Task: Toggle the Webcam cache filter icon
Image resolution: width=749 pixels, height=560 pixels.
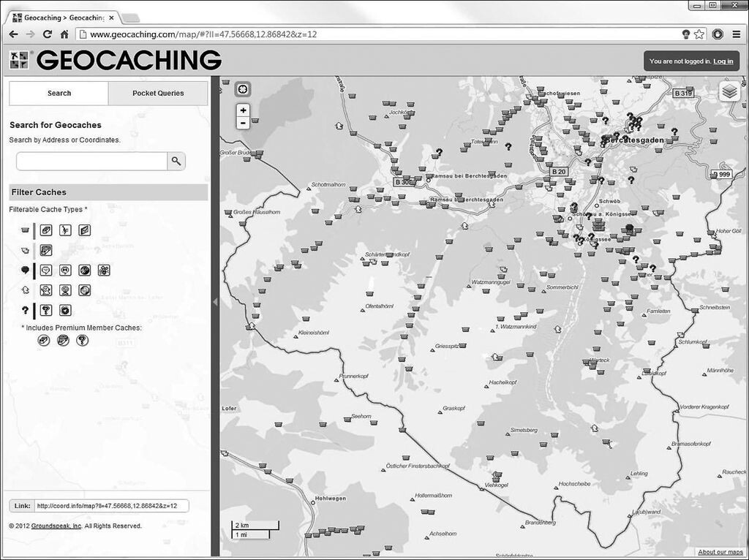Action: coord(65,290)
